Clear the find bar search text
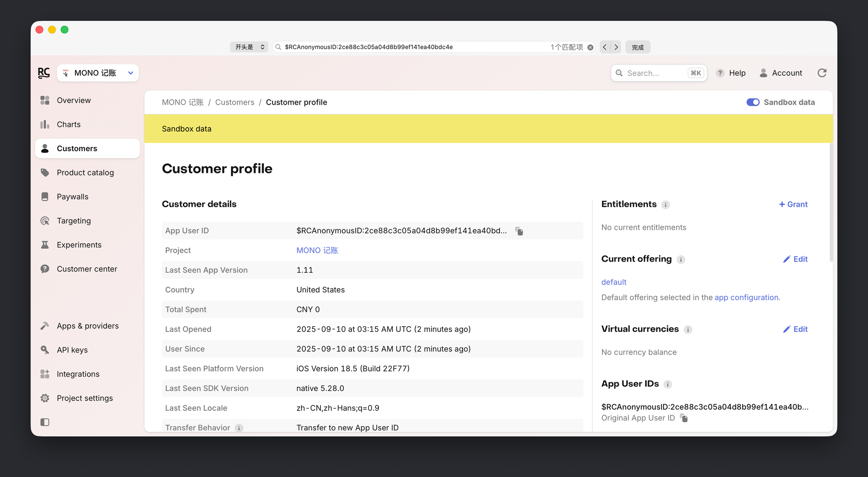The width and height of the screenshot is (868, 477). click(x=590, y=47)
